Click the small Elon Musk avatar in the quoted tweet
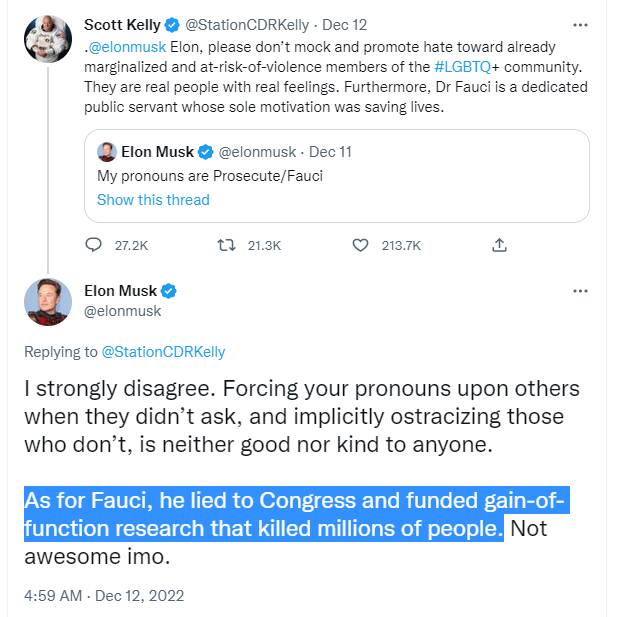 point(107,152)
